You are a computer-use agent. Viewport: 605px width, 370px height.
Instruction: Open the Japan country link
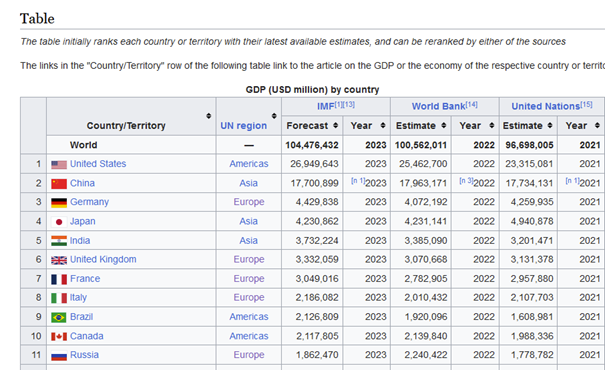(x=83, y=221)
